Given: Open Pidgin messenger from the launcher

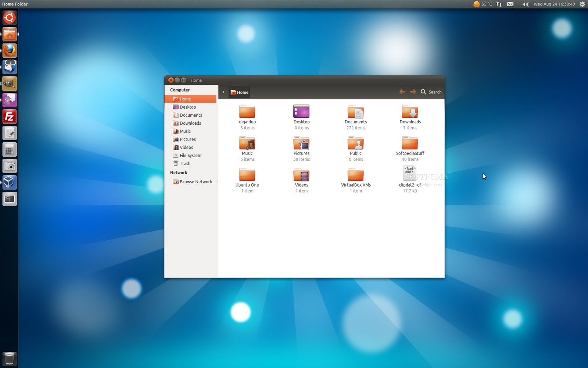Looking at the screenshot, I should pyautogui.click(x=9, y=100).
